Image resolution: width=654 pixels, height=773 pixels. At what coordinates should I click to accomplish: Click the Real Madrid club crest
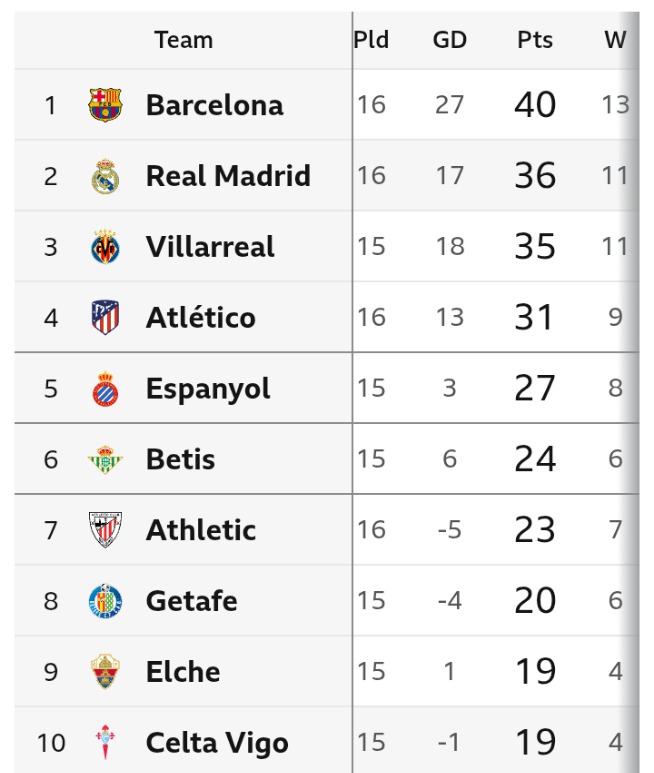(x=105, y=176)
